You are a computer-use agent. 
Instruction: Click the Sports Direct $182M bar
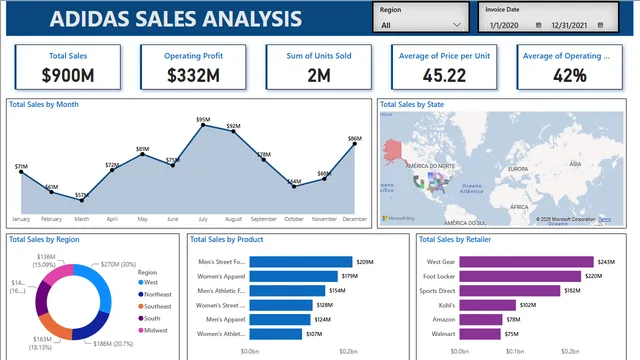(510, 291)
